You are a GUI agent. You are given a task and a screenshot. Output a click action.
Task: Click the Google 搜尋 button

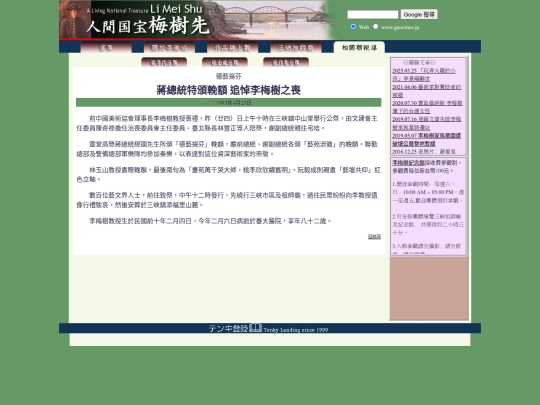point(419,14)
